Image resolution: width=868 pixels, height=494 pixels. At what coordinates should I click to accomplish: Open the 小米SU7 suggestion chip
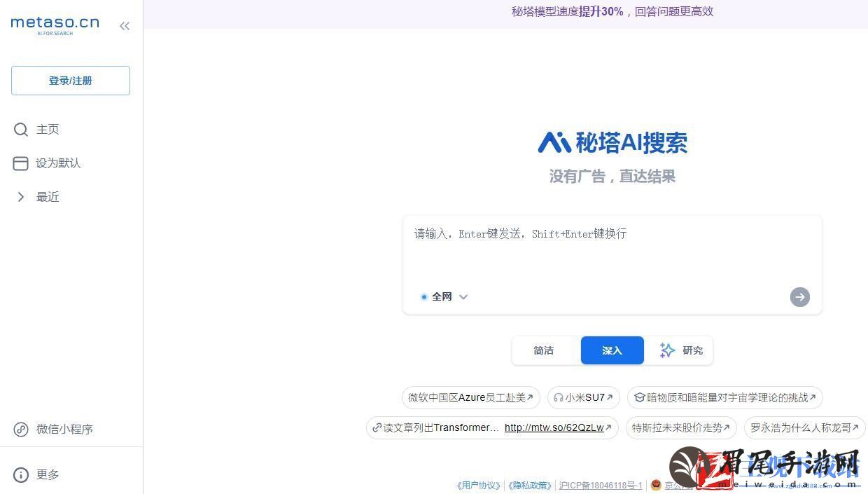[584, 397]
